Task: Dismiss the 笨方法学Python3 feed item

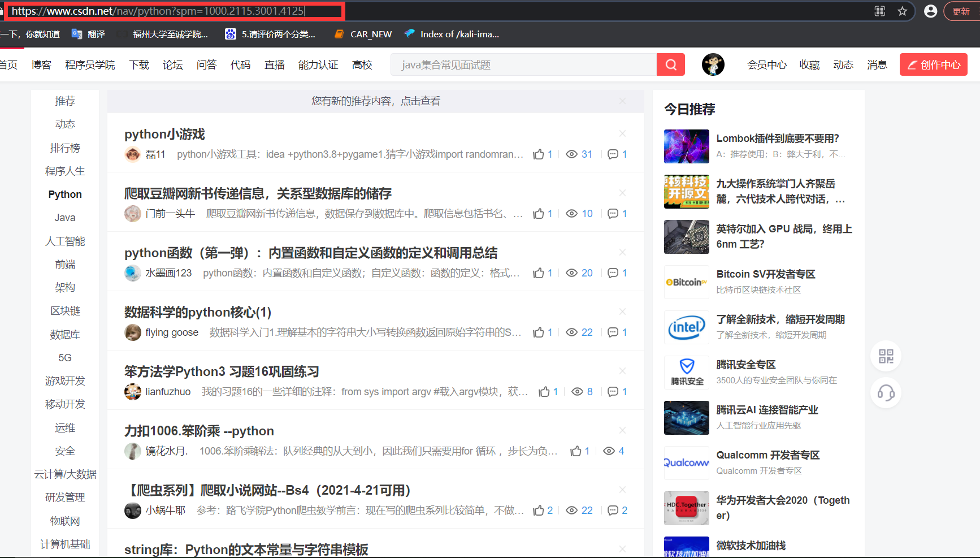Action: (622, 371)
